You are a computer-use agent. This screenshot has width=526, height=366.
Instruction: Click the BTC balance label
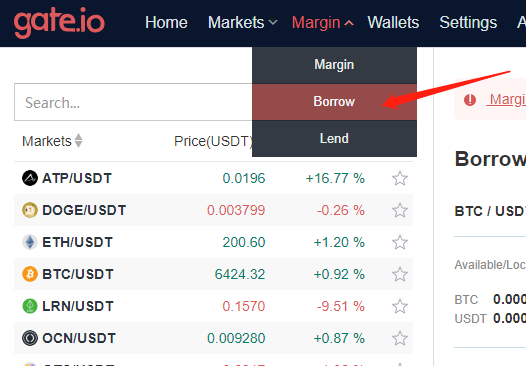[466, 299]
